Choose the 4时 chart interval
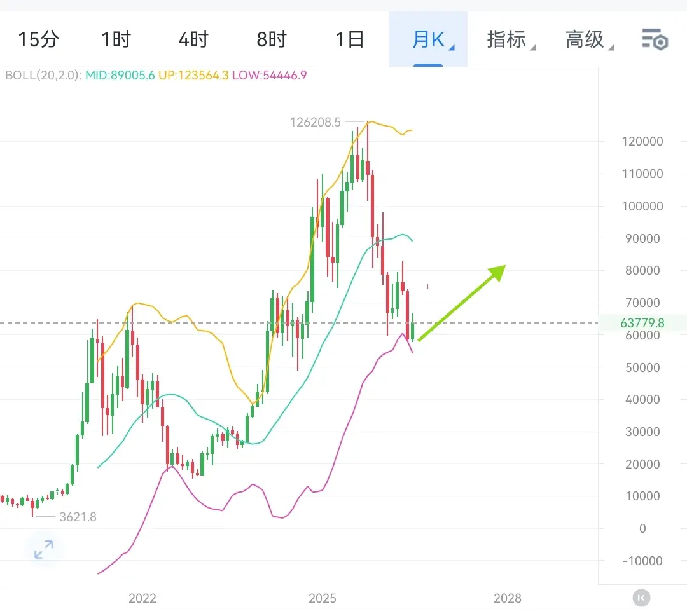This screenshot has width=687, height=616. click(193, 39)
